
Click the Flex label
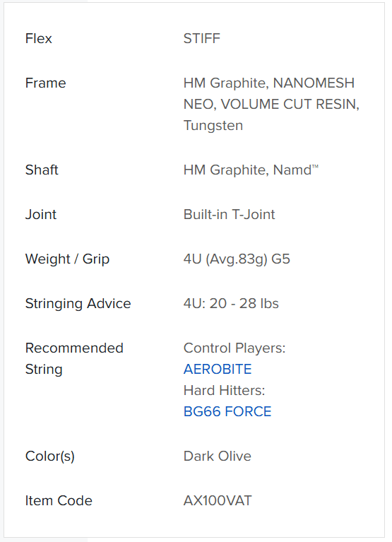coord(38,38)
